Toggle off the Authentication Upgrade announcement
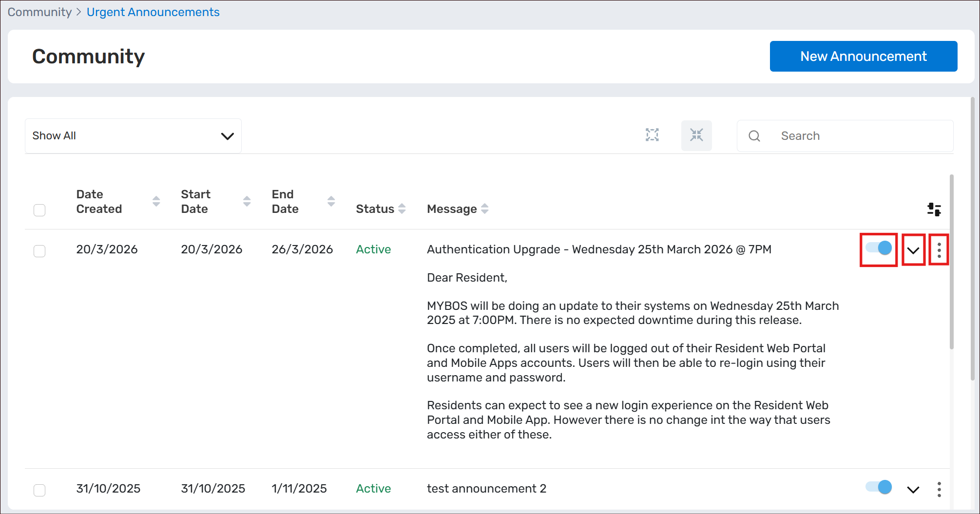 coord(879,248)
